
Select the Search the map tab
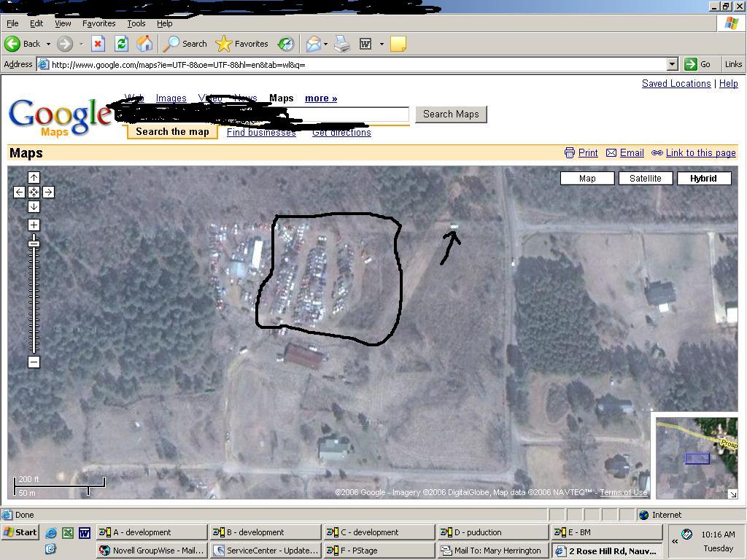[x=172, y=132]
